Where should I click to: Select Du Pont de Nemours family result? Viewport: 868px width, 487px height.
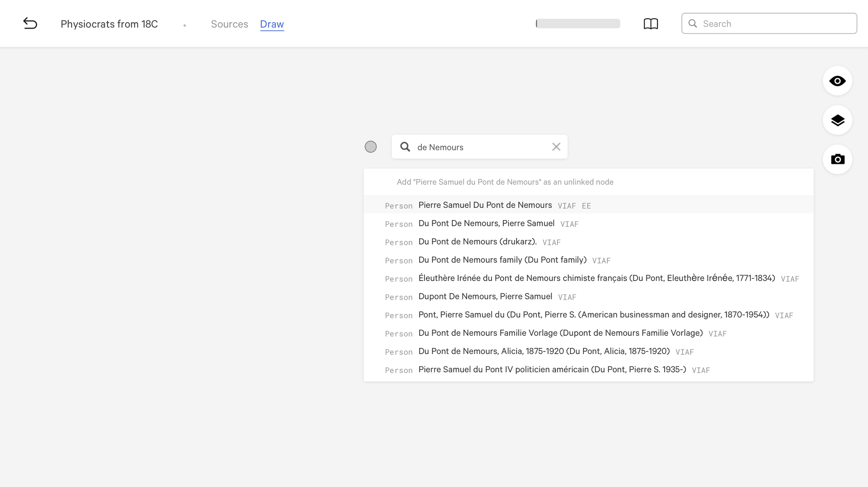point(588,260)
